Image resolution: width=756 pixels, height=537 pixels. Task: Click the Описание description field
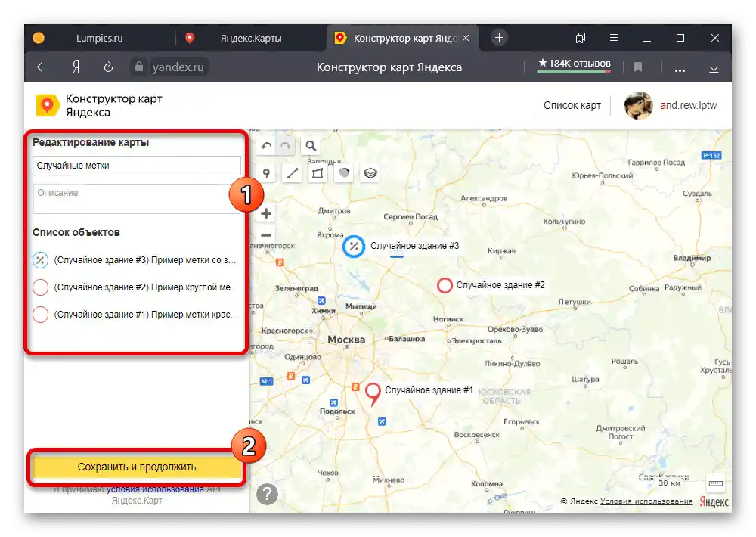click(x=137, y=199)
